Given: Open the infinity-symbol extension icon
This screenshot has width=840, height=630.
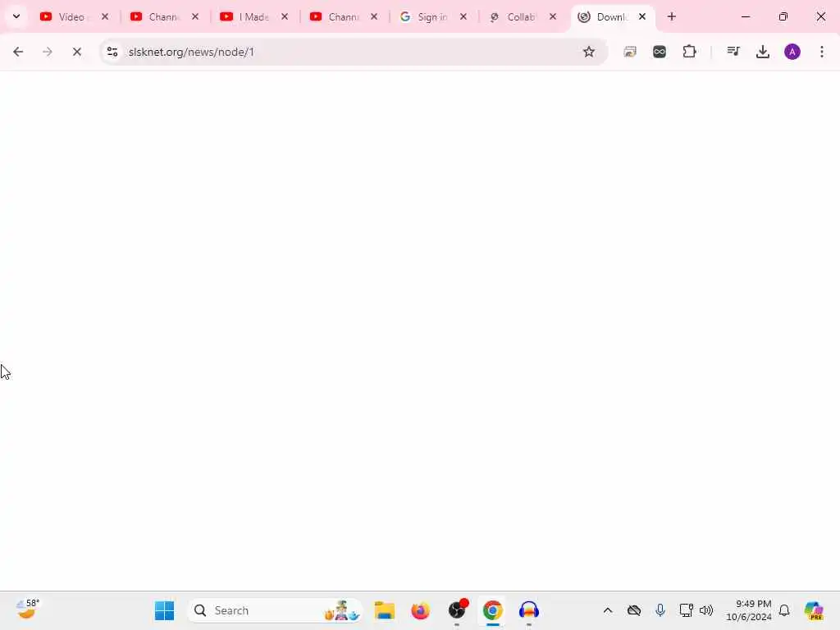Looking at the screenshot, I should (x=660, y=52).
